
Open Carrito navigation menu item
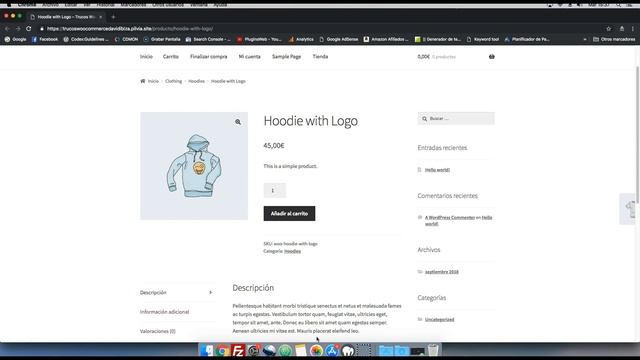171,57
